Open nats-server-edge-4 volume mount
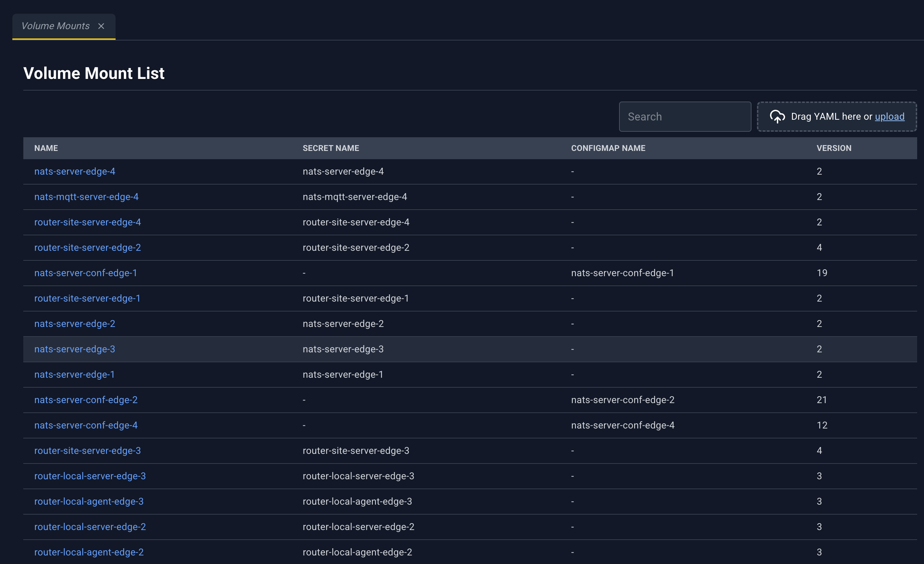The image size is (924, 564). click(75, 172)
